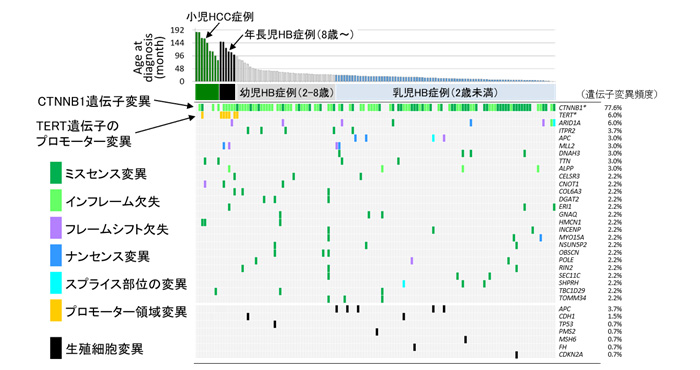This screenshot has height=370, width=700.
Task: Click the COL6A3 gene row label
Action: click(x=570, y=191)
